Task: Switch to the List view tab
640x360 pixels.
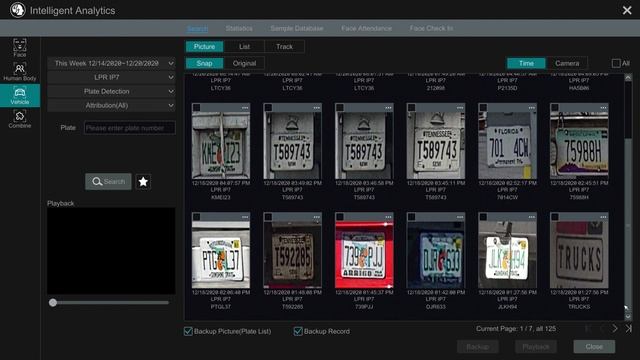Action: (244, 47)
